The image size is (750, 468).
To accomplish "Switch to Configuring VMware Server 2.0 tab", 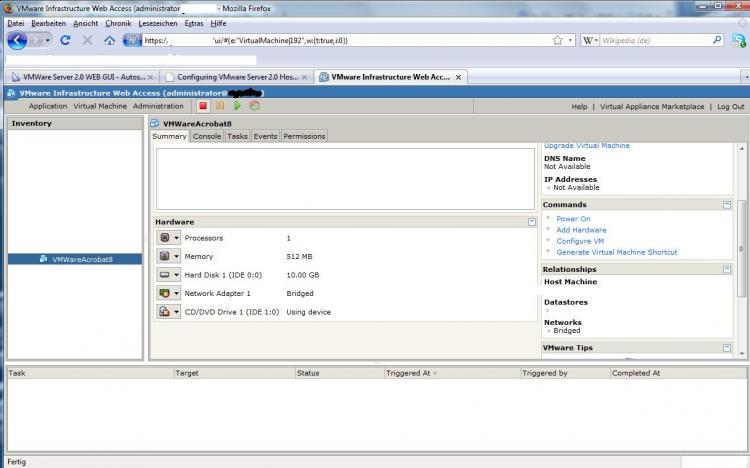I will pos(236,77).
